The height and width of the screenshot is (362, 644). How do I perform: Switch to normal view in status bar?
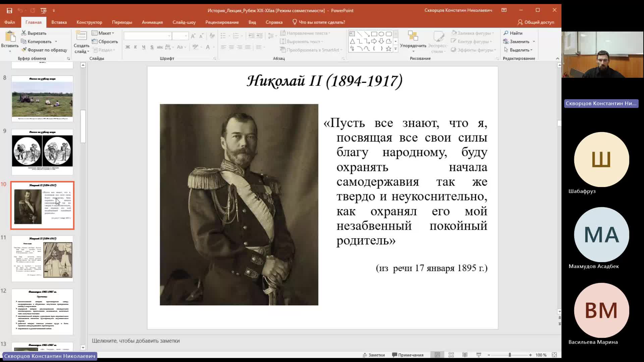click(x=437, y=355)
